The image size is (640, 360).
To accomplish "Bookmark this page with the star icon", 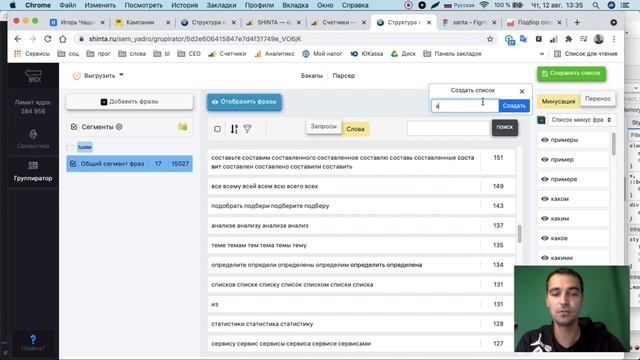I will (490, 39).
